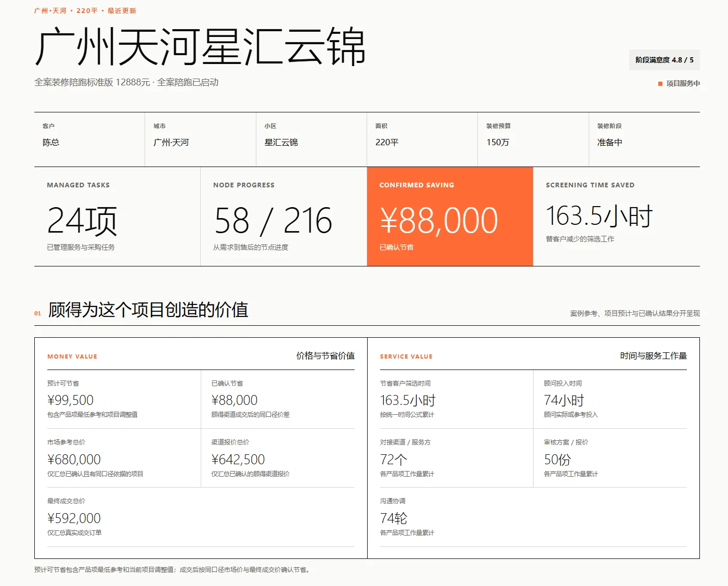The height and width of the screenshot is (586, 728).
Task: Click the section heading 顾得为这个项目创造的价值
Action: point(148,310)
